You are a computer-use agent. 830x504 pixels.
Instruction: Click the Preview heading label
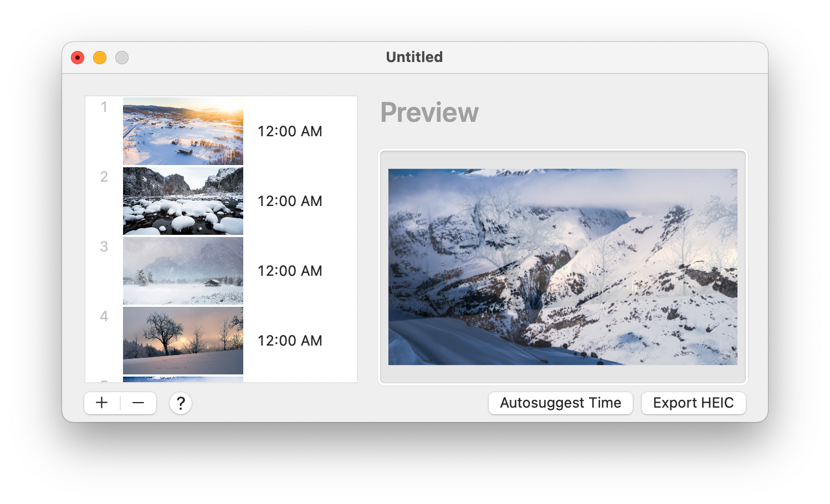(x=429, y=112)
